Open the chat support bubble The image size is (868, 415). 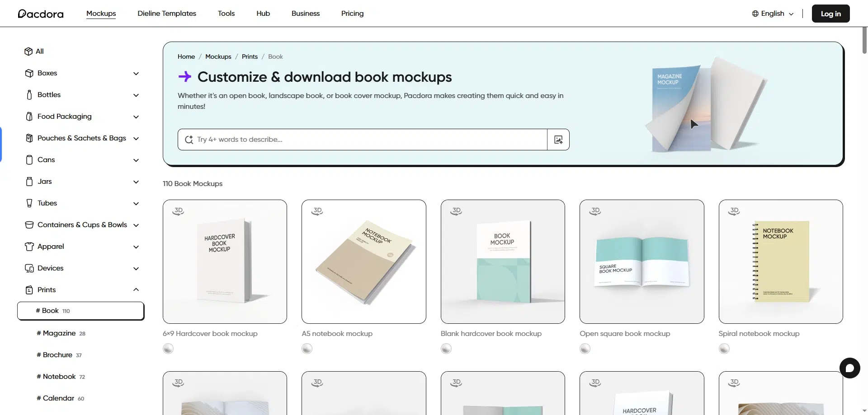click(849, 368)
